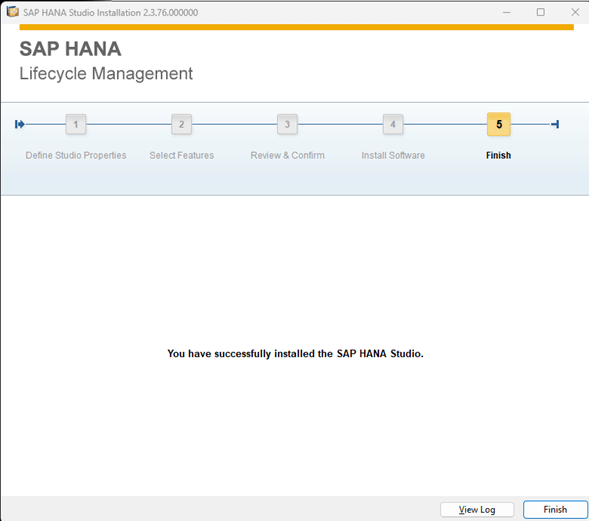589x521 pixels.
Task: Go to Define Studio Properties step label
Action: 76,155
